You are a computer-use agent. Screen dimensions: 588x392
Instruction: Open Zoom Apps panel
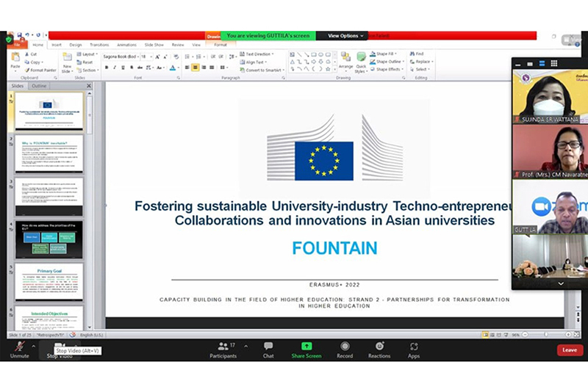pos(414,350)
